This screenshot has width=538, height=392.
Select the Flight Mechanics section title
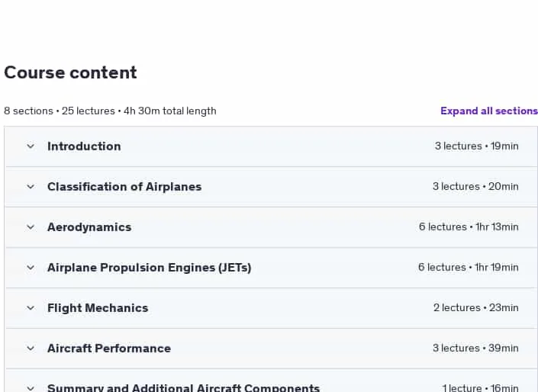[x=98, y=308]
